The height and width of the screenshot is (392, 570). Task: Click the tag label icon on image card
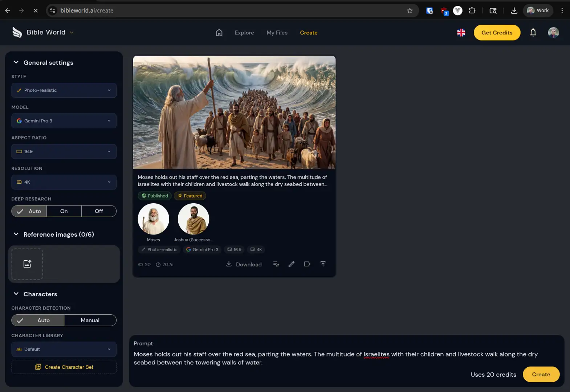307,264
